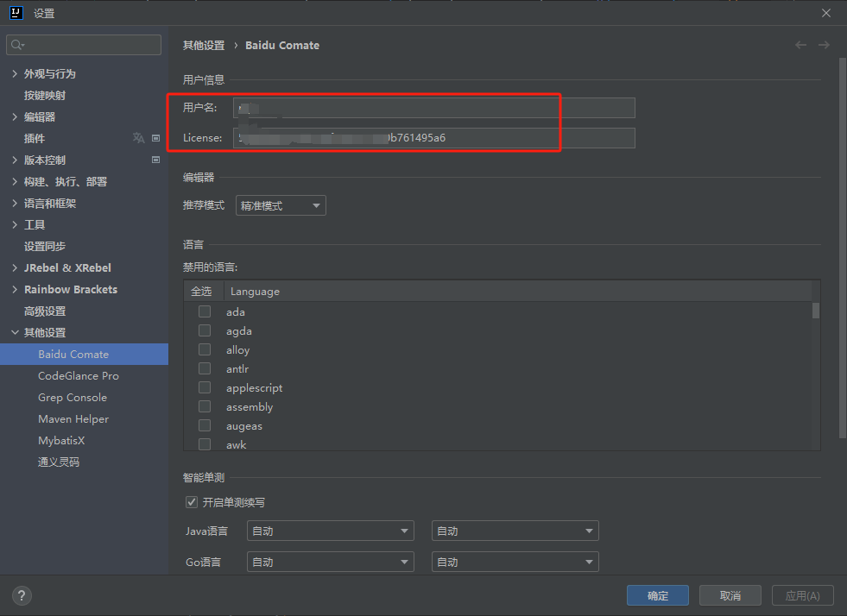Click the License input field

pos(434,138)
